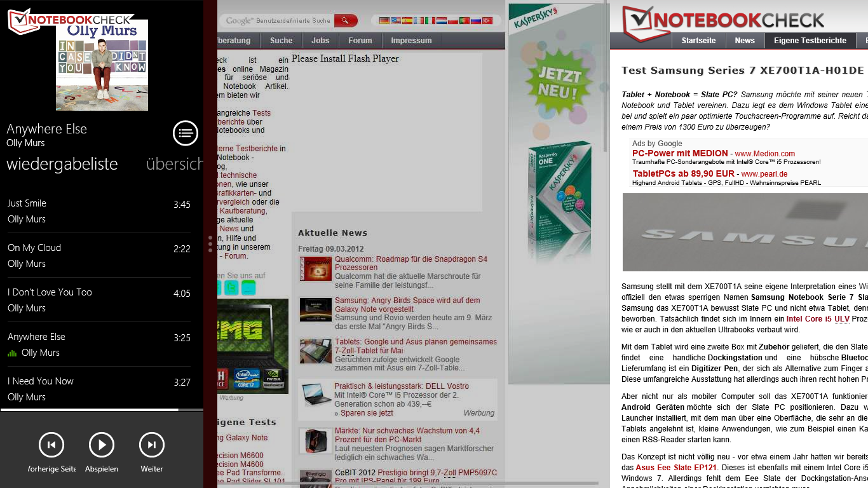Screen dimensions: 868x488
Task: Click the Twitter follow icon
Action: (232, 288)
